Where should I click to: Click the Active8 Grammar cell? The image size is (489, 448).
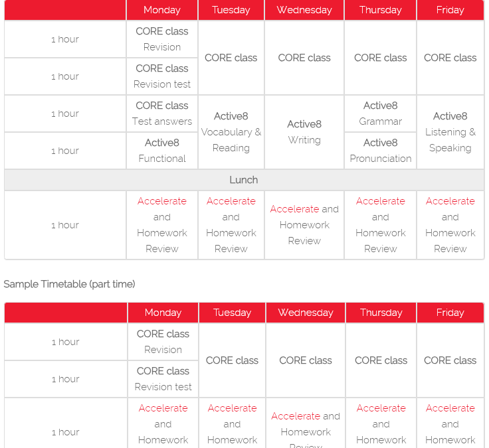tap(380, 113)
